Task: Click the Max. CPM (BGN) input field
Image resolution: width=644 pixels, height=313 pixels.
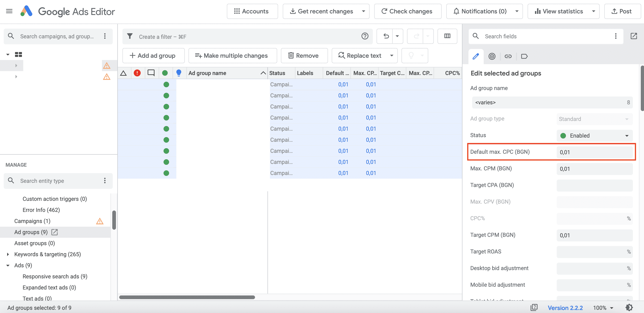Action: (595, 169)
